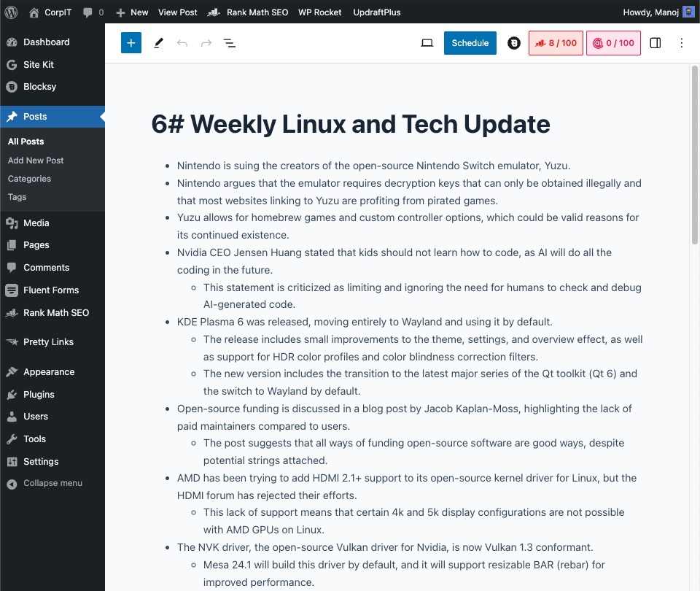Screen dimensions: 700x591
Task: Click the desktop preview icon
Action: [x=427, y=43]
